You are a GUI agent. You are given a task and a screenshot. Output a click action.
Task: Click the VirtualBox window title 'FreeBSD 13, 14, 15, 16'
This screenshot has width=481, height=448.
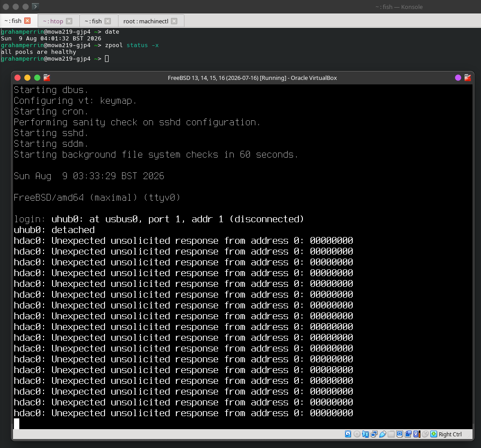point(252,78)
